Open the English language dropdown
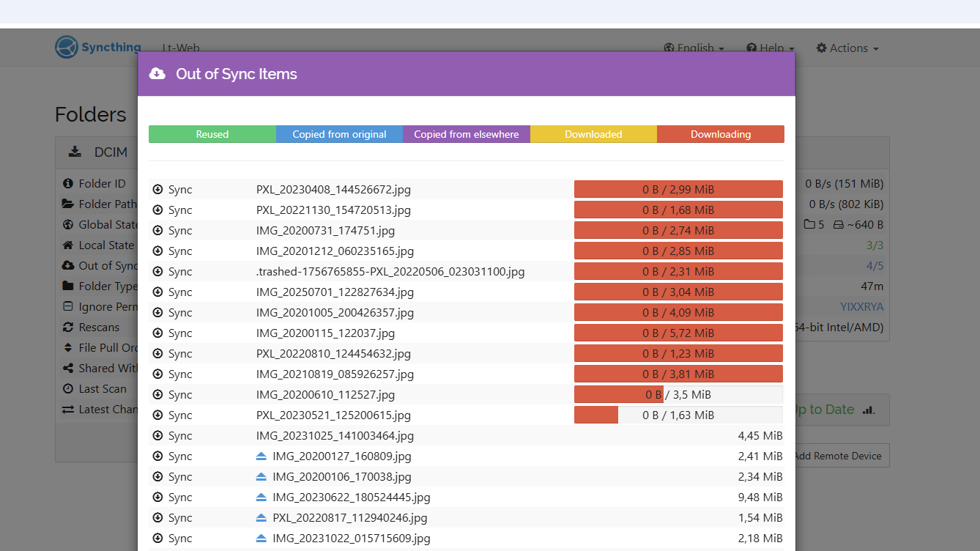This screenshot has width=980, height=551. click(694, 48)
